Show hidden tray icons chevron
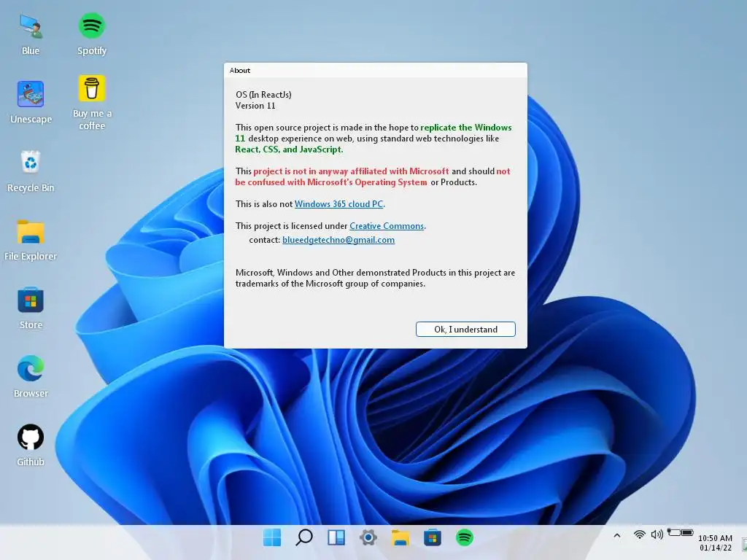 pos(617,535)
